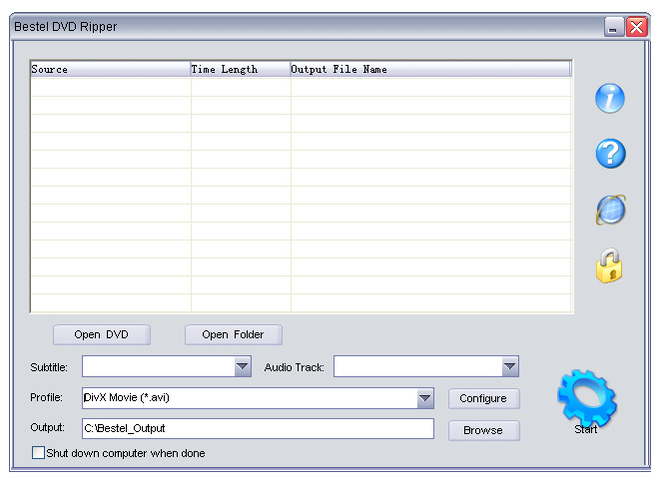Open the blue info About icon

point(610,98)
